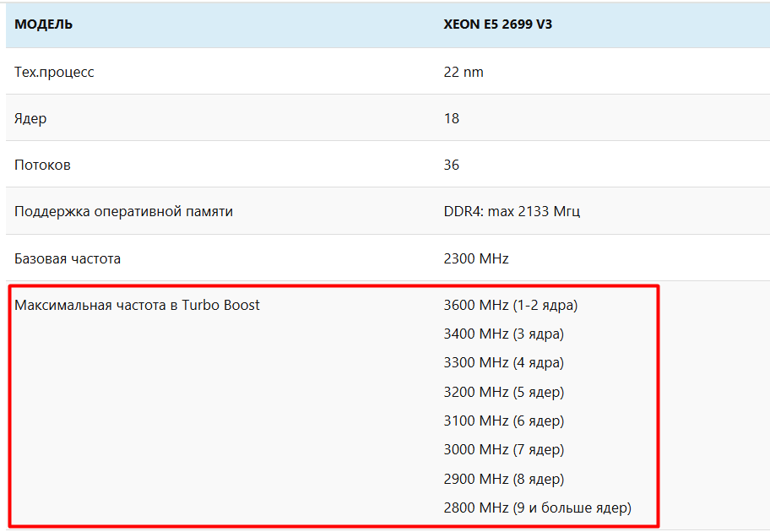
Task: Select 2800 MHz (9 и больше ядер) line
Action: 537,508
